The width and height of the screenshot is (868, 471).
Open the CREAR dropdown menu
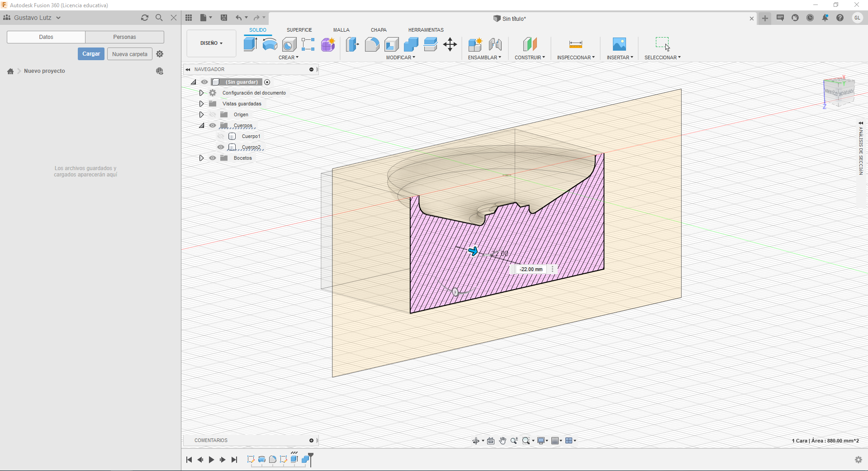point(289,57)
